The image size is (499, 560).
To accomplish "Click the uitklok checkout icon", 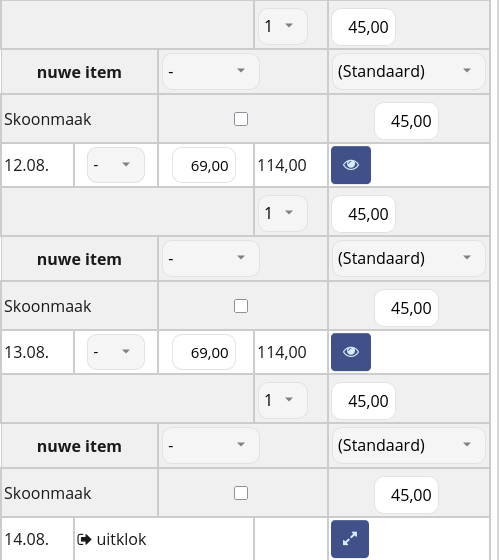I will tap(84, 539).
